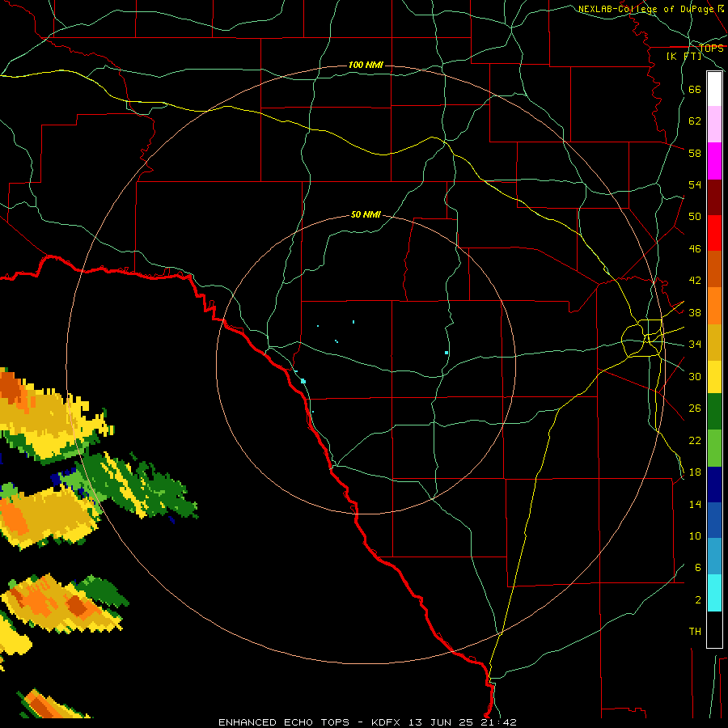
Task: Pick the dark orange legend swatch
Action: click(714, 269)
